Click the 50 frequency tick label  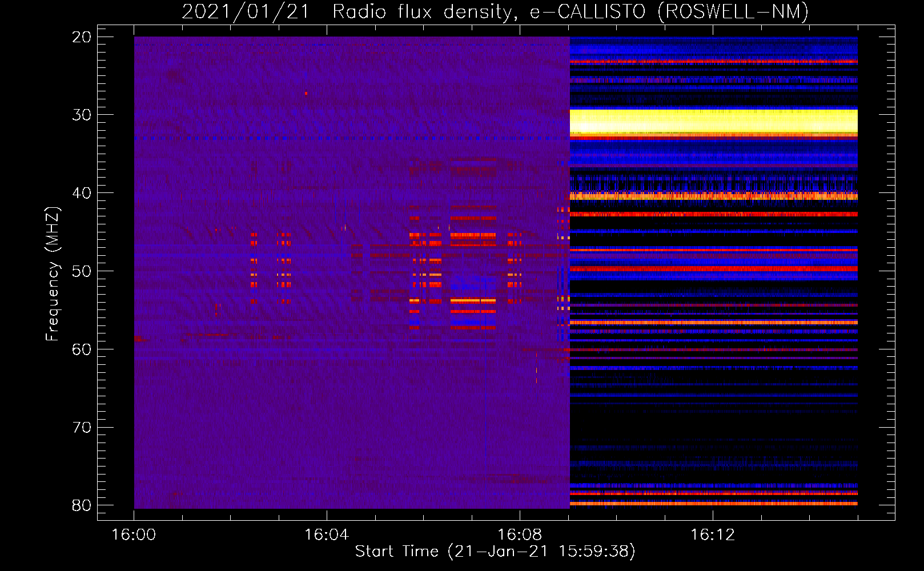click(82, 271)
